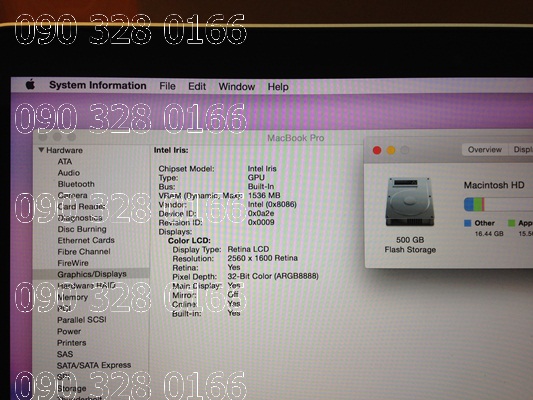This screenshot has height=400, width=533.
Task: Open the Apple menu icon
Action: pyautogui.click(x=30, y=84)
